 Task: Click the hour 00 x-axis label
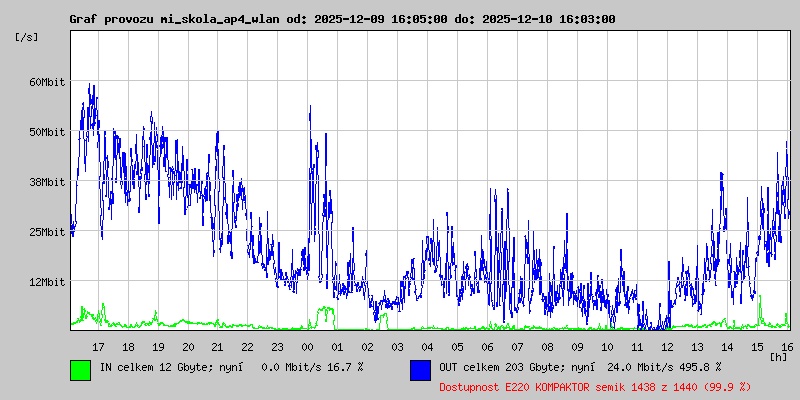click(308, 347)
